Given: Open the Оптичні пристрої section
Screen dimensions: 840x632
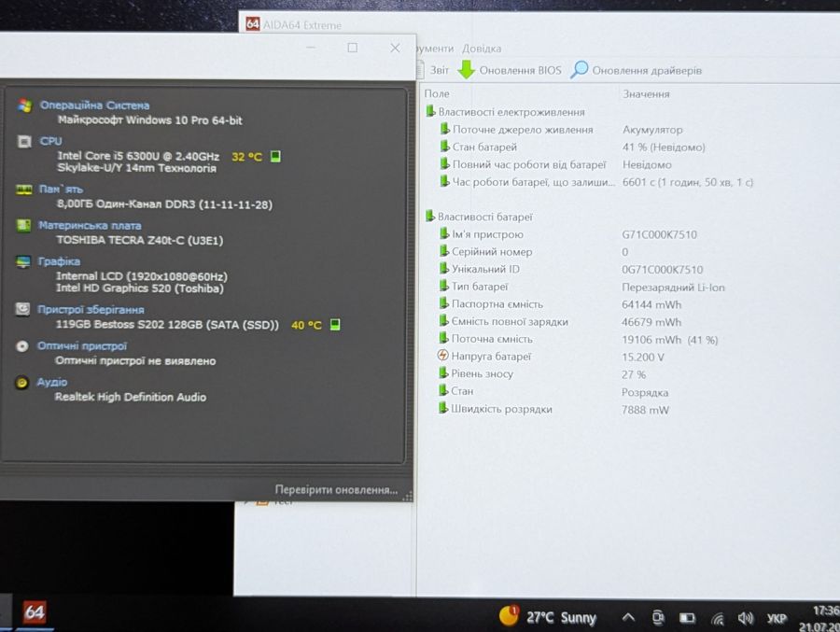Looking at the screenshot, I should [82, 345].
